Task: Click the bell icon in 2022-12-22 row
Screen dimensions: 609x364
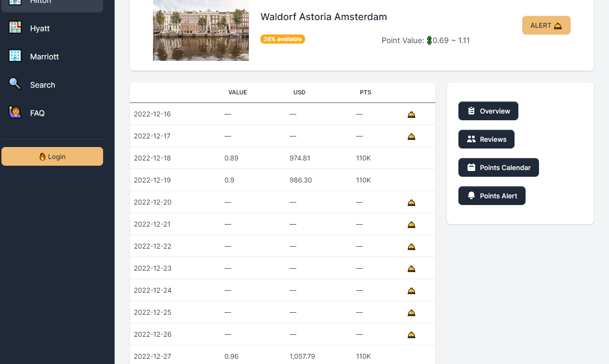Action: 411,247
